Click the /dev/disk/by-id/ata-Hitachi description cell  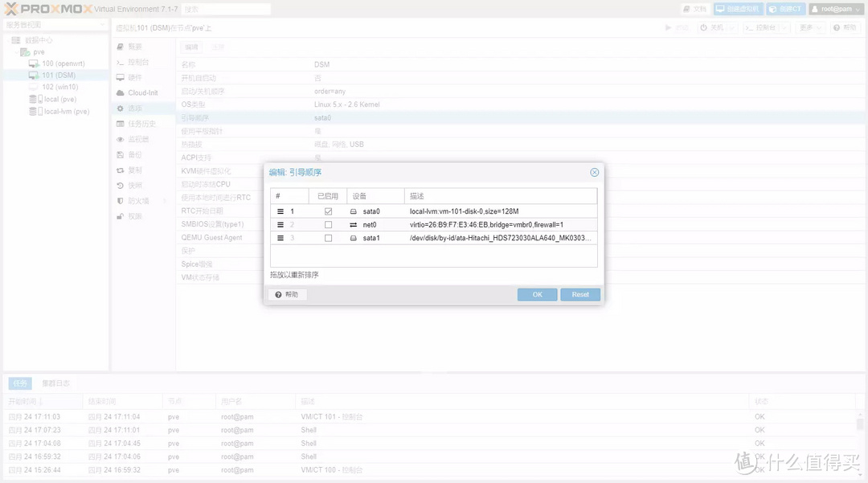tap(501, 238)
